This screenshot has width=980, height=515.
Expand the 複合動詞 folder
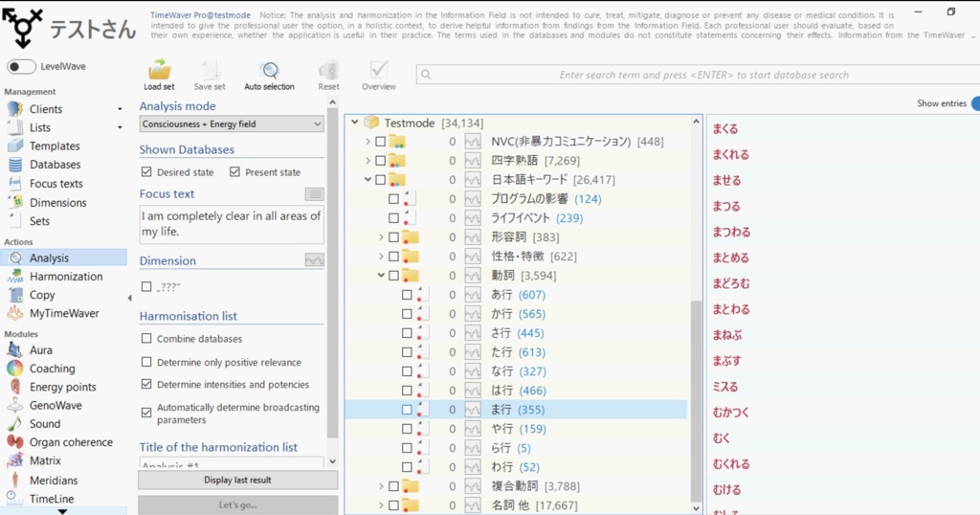click(x=381, y=486)
